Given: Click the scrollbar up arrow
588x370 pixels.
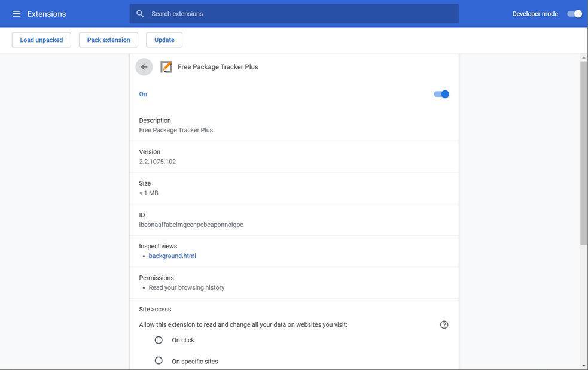Looking at the screenshot, I should [583, 57].
